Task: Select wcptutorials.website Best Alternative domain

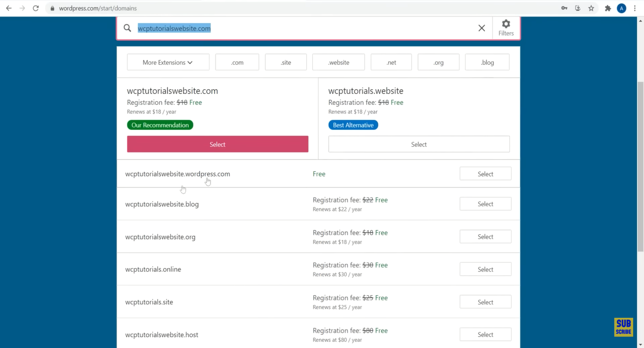Action: click(x=418, y=144)
